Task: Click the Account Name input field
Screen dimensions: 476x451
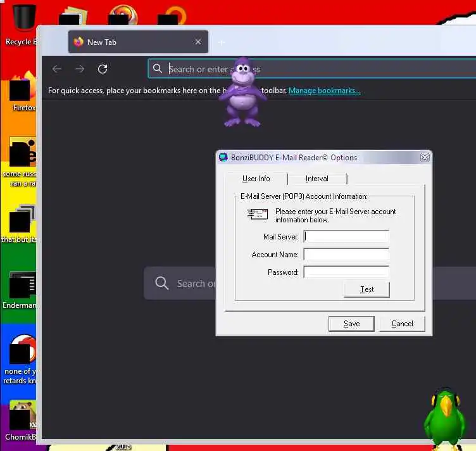Action: 346,255
